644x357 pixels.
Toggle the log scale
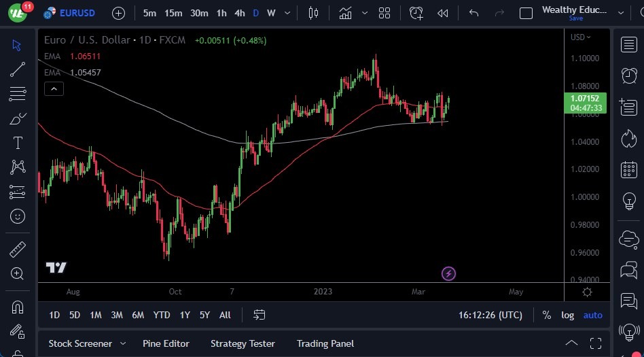(567, 315)
